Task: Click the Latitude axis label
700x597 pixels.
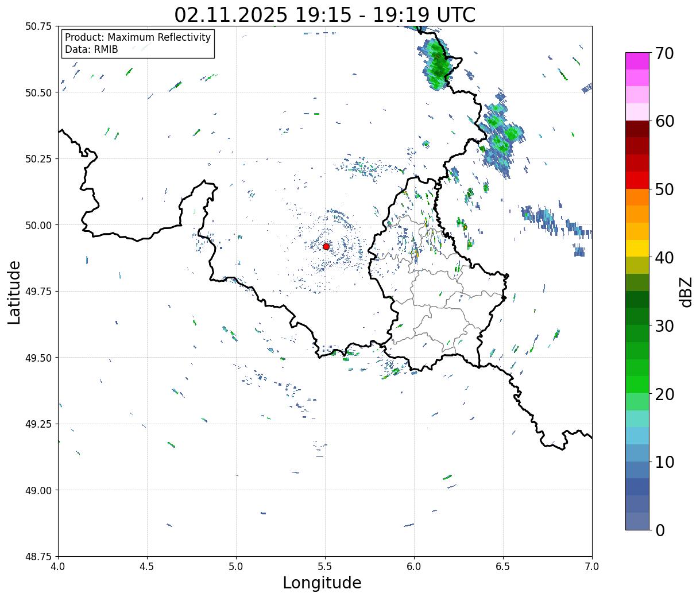Action: pos(14,292)
